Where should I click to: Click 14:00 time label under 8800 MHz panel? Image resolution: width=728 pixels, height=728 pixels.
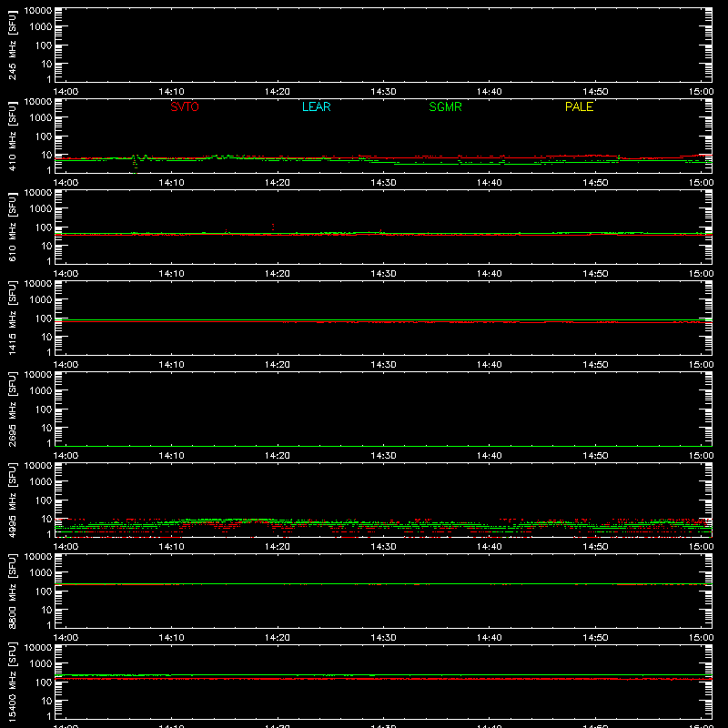pos(66,638)
